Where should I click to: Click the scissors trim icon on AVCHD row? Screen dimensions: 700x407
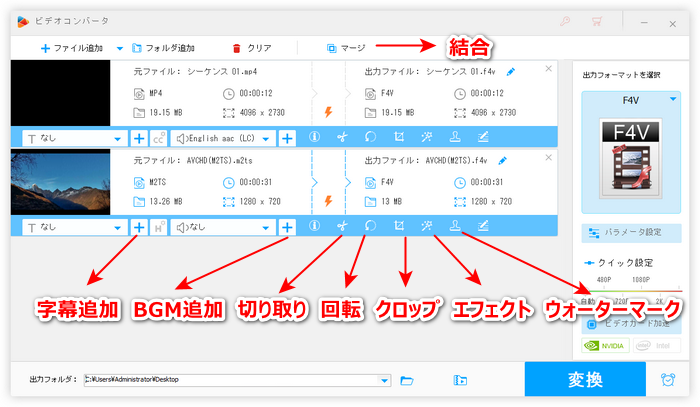pyautogui.click(x=342, y=226)
